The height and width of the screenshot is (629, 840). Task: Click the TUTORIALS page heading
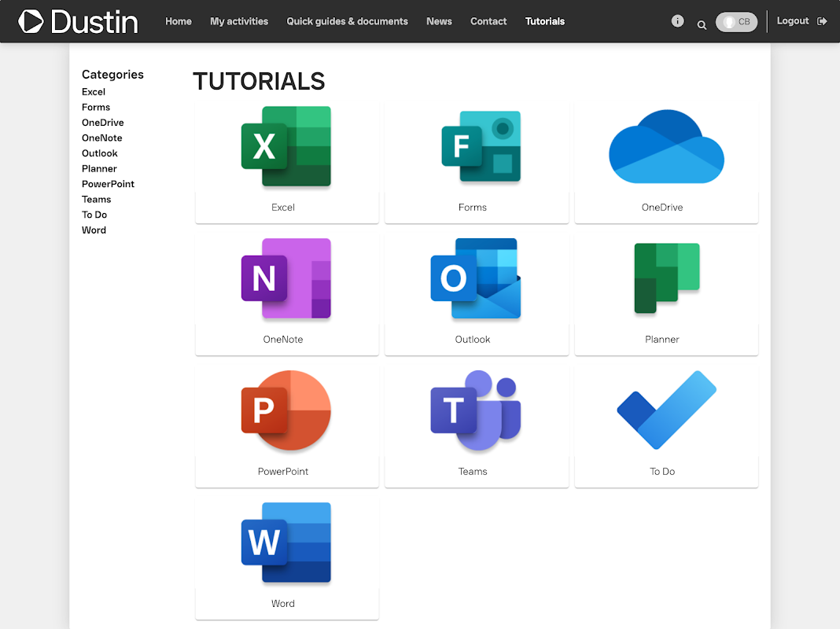click(259, 81)
